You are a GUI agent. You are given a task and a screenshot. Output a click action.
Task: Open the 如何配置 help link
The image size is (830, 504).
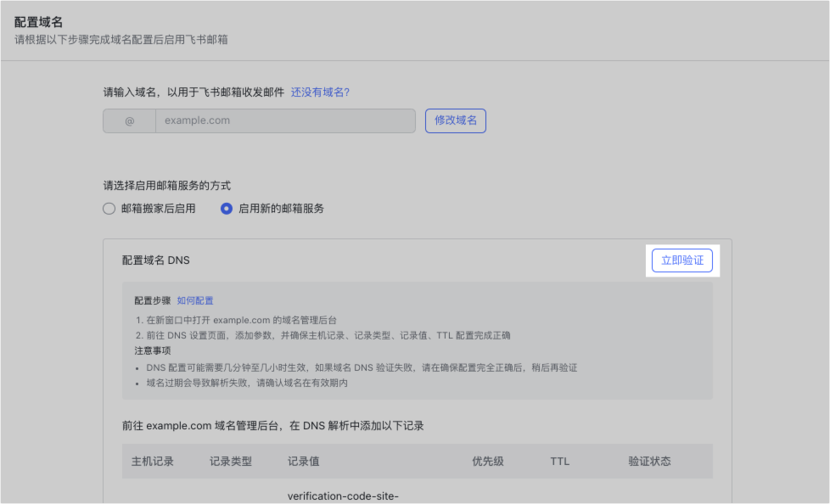click(x=195, y=300)
